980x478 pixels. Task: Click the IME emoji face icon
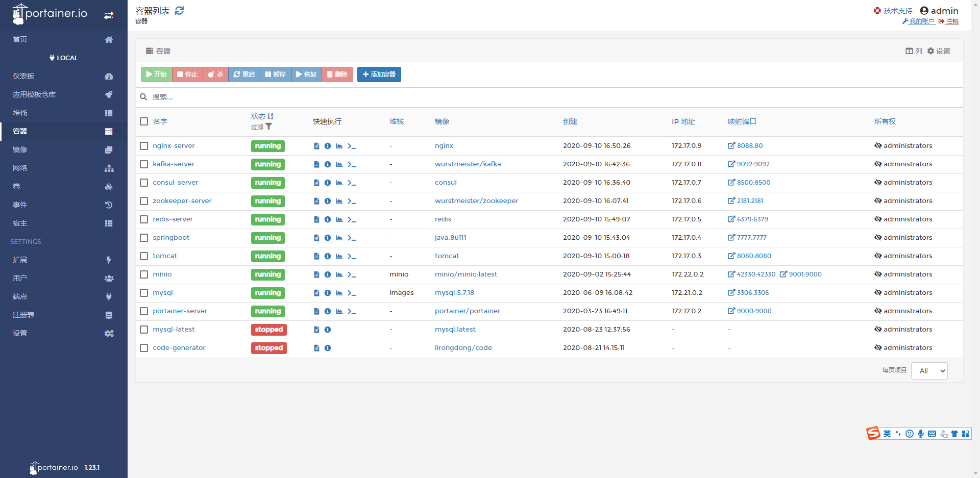[x=910, y=434]
